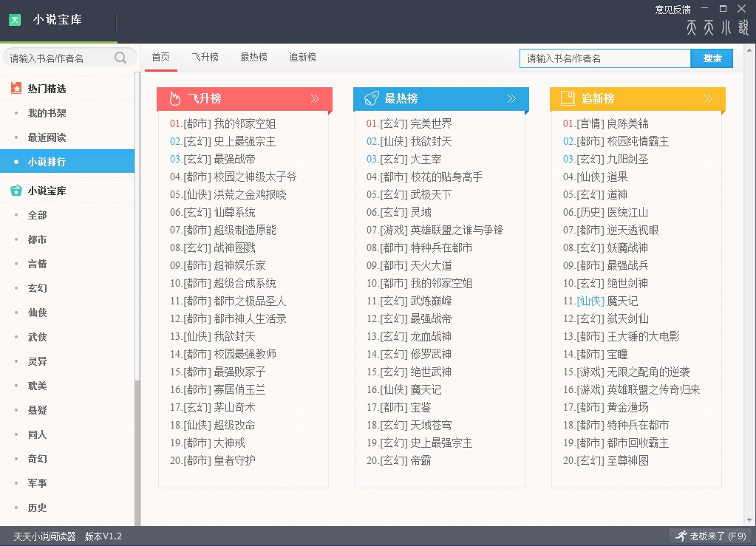Open the 追新榜 tab in top navigation
756x546 pixels.
[302, 56]
